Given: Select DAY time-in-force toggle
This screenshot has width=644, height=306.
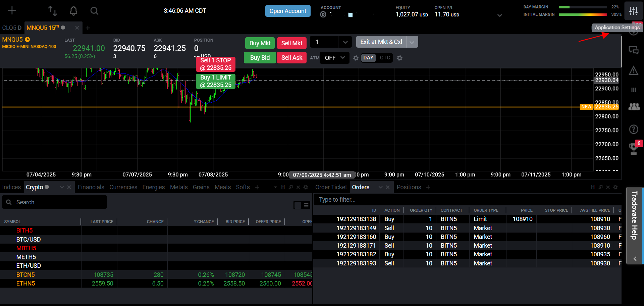Looking at the screenshot, I should (368, 58).
